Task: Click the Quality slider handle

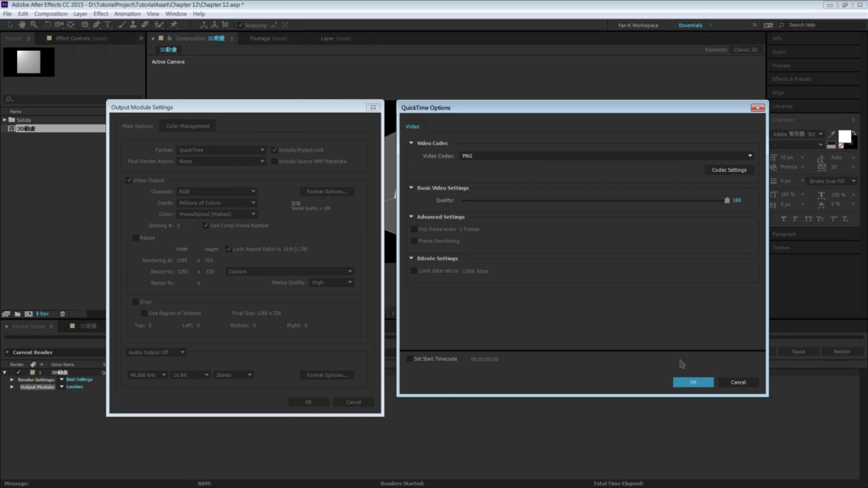Action: coord(726,201)
